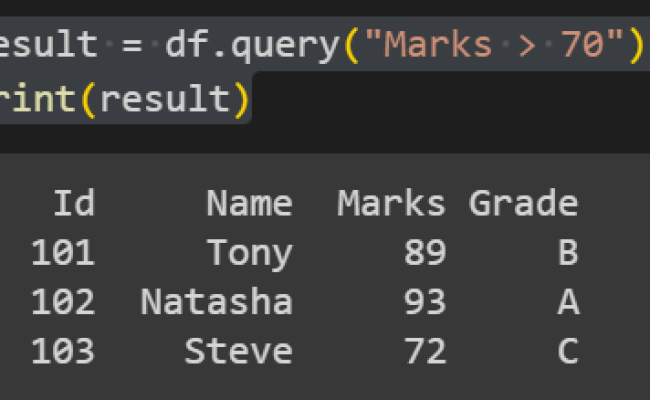Image resolution: width=650 pixels, height=400 pixels.
Task: Click the Marks column header in output
Action: point(391,203)
